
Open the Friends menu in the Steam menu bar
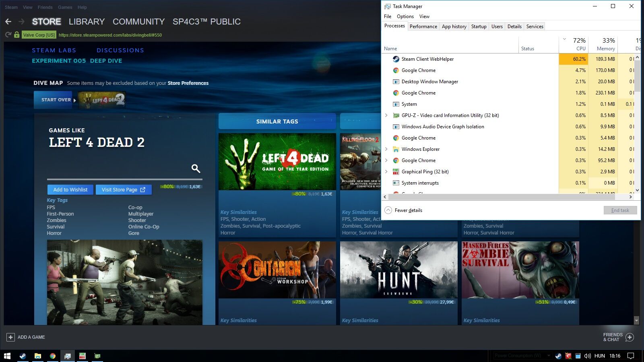(x=45, y=7)
